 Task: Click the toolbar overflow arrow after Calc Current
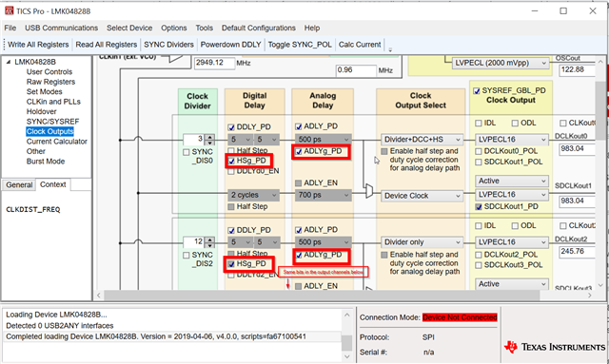click(x=390, y=49)
